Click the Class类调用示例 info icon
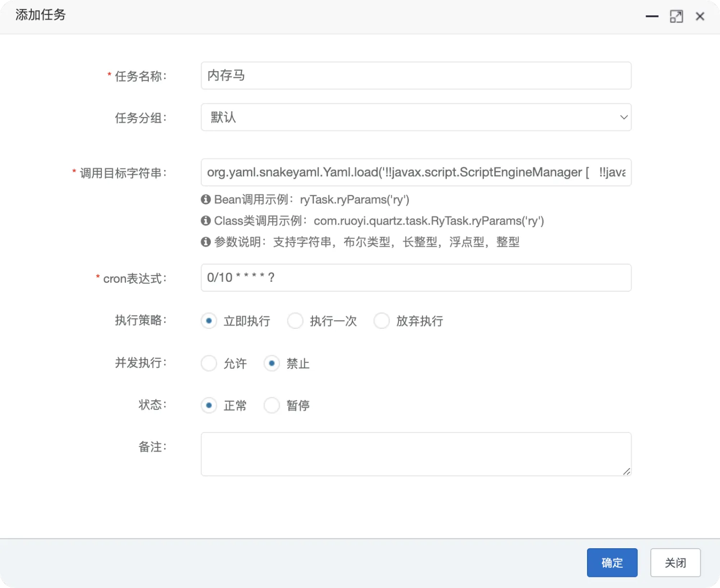The height and width of the screenshot is (588, 720). (x=206, y=220)
